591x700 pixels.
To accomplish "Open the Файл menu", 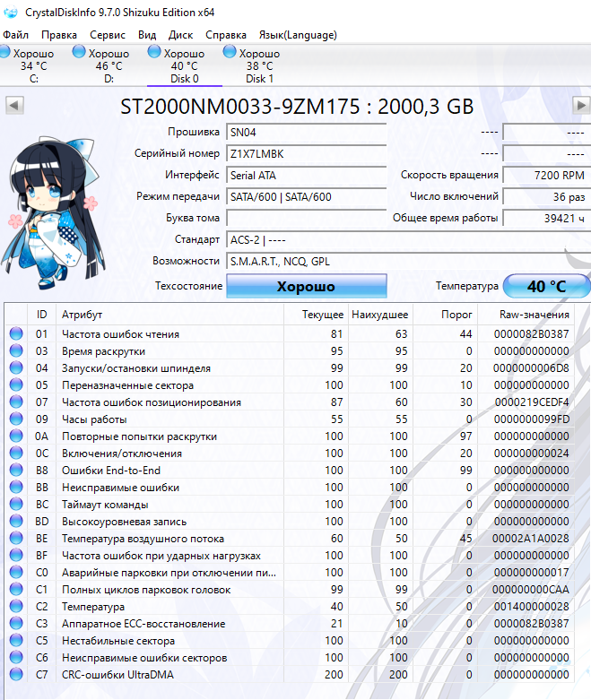I will pos(15,35).
